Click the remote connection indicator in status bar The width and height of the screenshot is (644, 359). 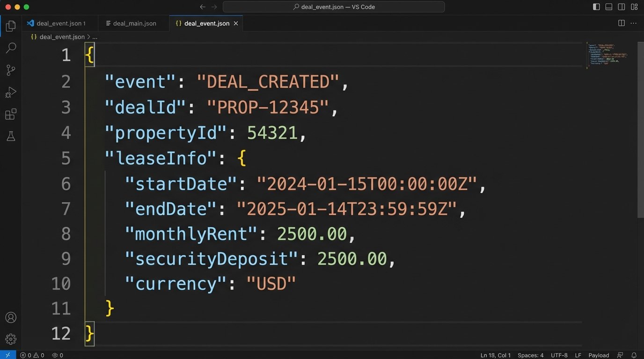[7, 355]
